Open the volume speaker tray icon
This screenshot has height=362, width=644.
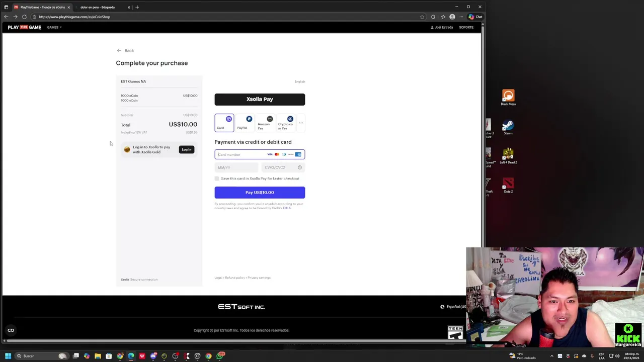[x=617, y=356]
